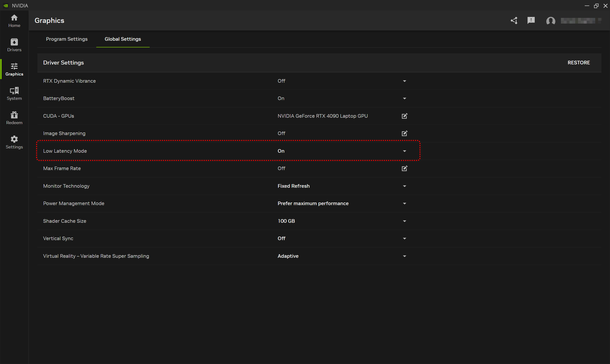
Task: Click the share icon in header
Action: [514, 20]
